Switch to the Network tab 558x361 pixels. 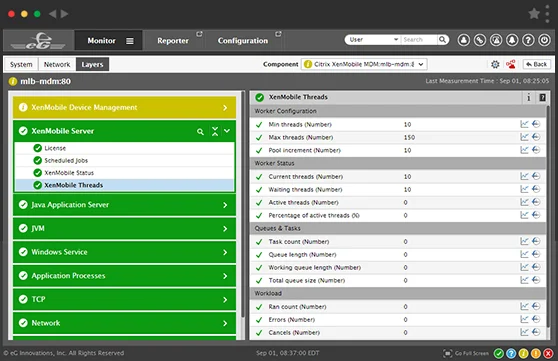click(x=57, y=64)
